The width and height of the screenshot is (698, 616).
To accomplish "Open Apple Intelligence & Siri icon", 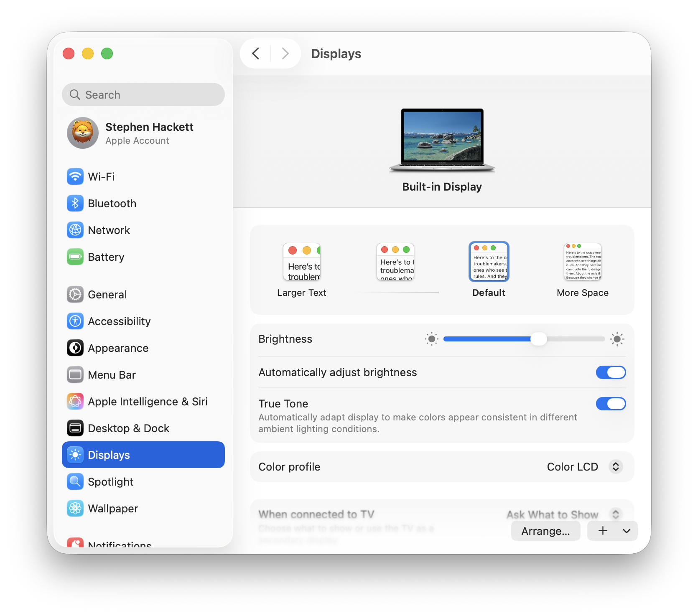I will tap(75, 402).
